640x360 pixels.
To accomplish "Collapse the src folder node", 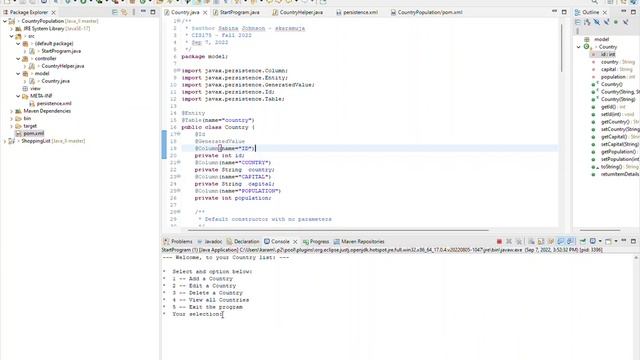I will click(11, 36).
